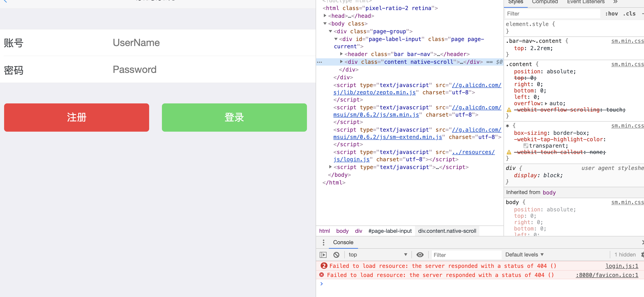This screenshot has width=644, height=297.
Task: Click the html class pixel-ratio-2 retina node
Action: 380,8
